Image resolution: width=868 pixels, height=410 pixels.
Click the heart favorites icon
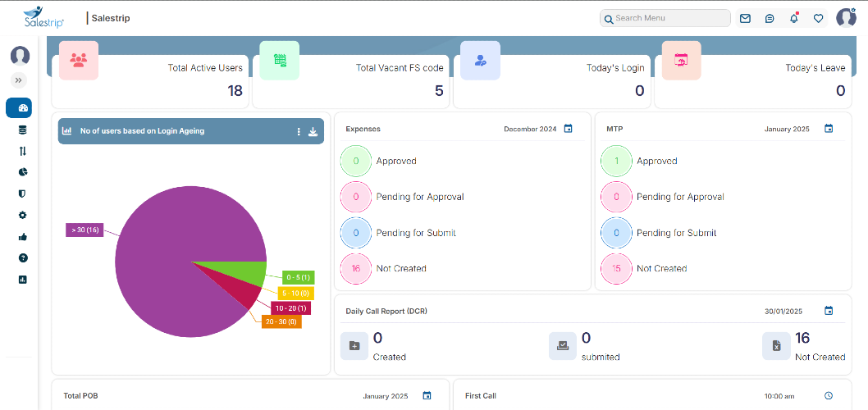point(818,18)
